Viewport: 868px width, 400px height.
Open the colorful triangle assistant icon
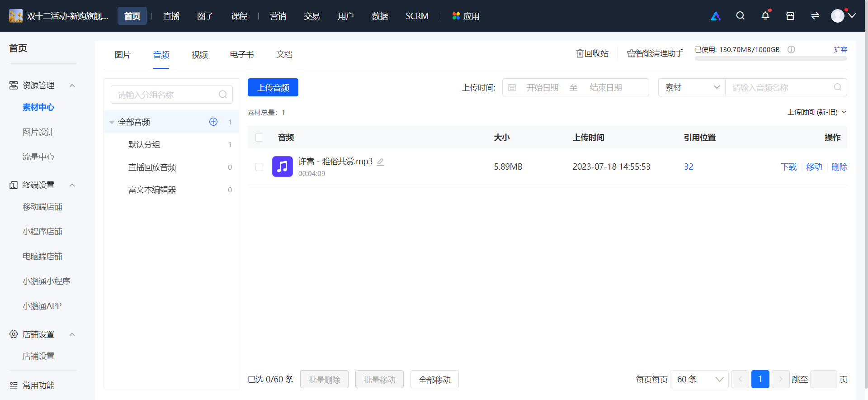[716, 16]
